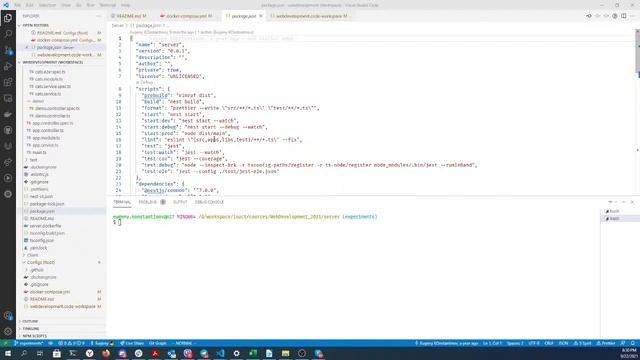Open Microsoft Store taskbar icon
This screenshot has width=640, height=360.
click(x=56, y=353)
